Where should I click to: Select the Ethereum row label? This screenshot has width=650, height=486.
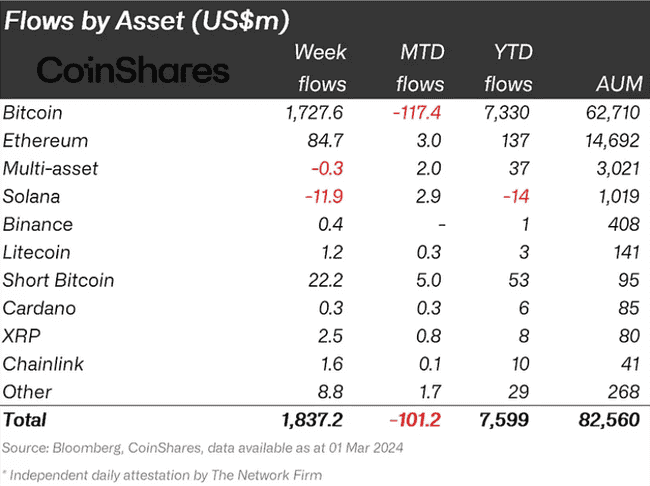[46, 140]
